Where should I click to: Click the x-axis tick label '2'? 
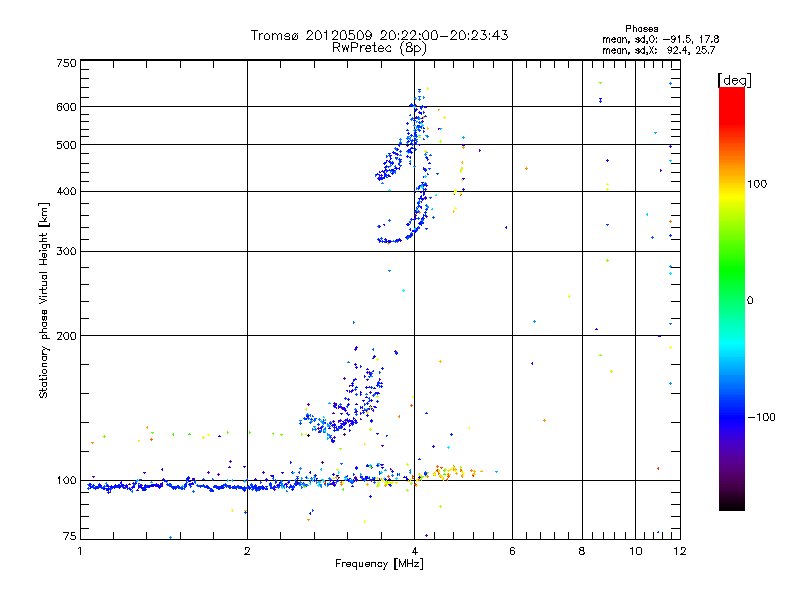click(x=247, y=551)
